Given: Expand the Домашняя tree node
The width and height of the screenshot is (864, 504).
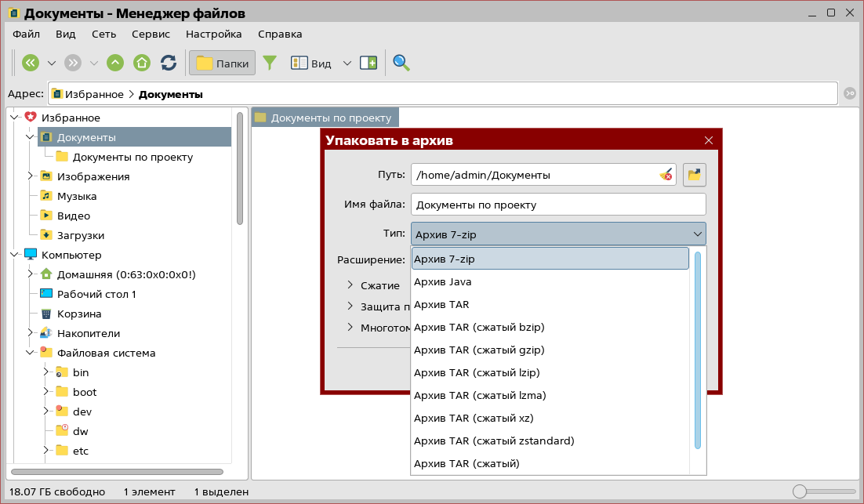Looking at the screenshot, I should 31,274.
